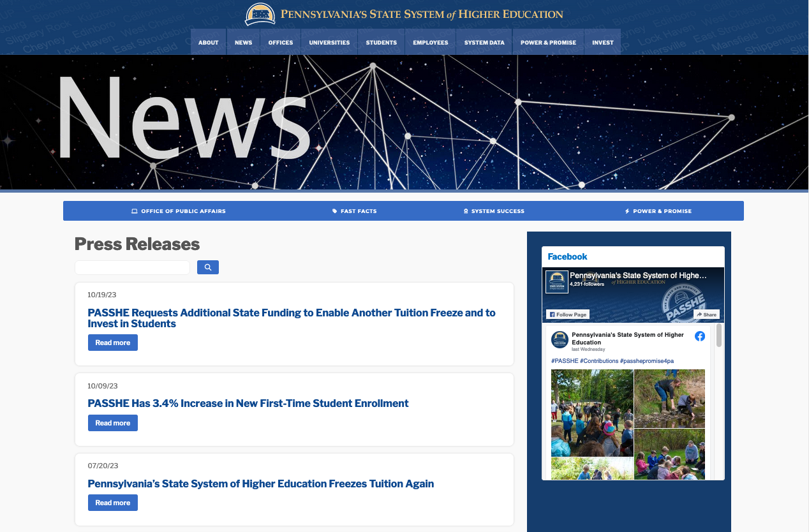Go to Office of Public Affairs

(179, 211)
